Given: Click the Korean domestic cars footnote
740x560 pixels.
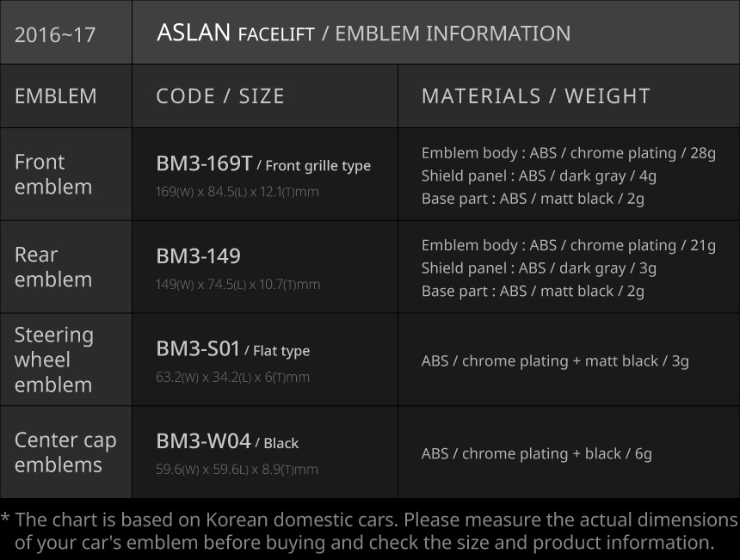Looking at the screenshot, I should point(370,532).
